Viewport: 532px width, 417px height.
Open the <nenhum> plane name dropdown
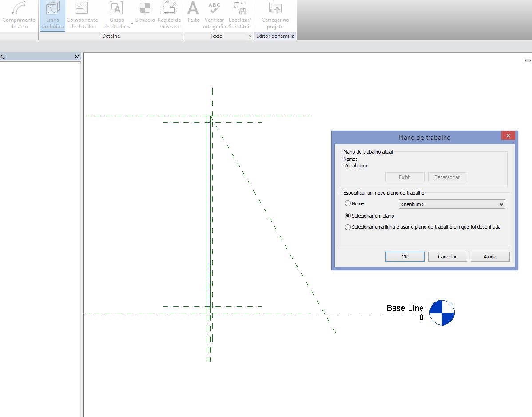point(452,204)
